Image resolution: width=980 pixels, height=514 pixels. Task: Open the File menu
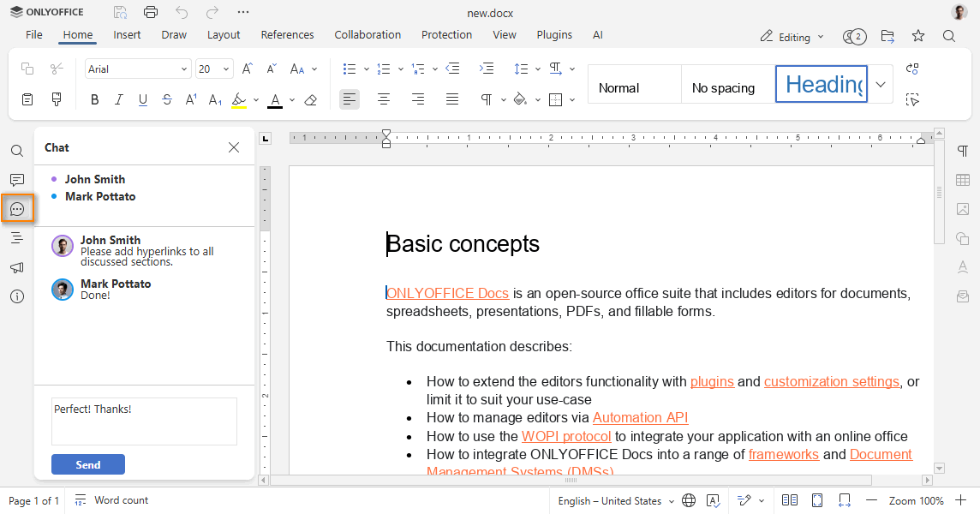pyautogui.click(x=33, y=35)
